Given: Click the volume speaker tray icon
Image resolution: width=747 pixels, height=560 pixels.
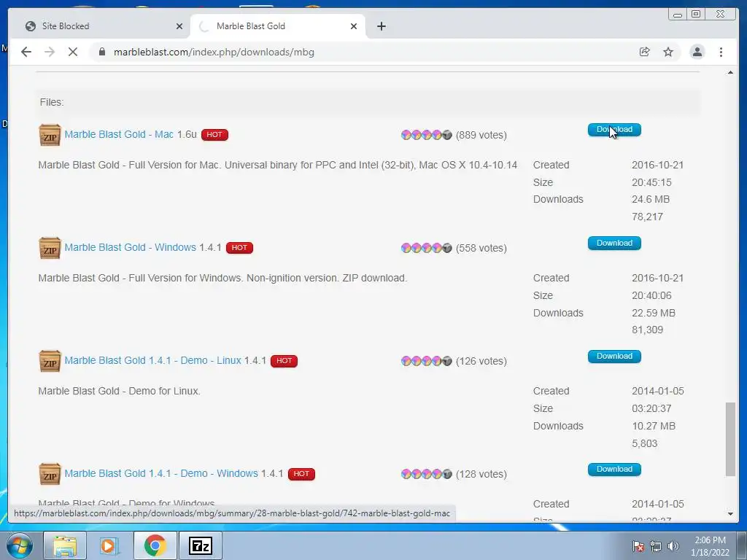Looking at the screenshot, I should [673, 546].
